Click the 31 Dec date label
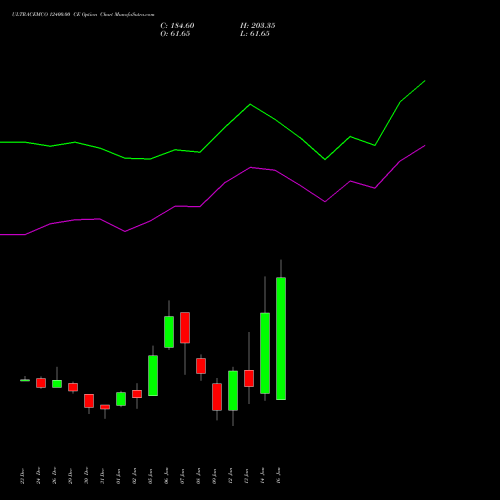The height and width of the screenshot is (500, 500). click(x=103, y=476)
